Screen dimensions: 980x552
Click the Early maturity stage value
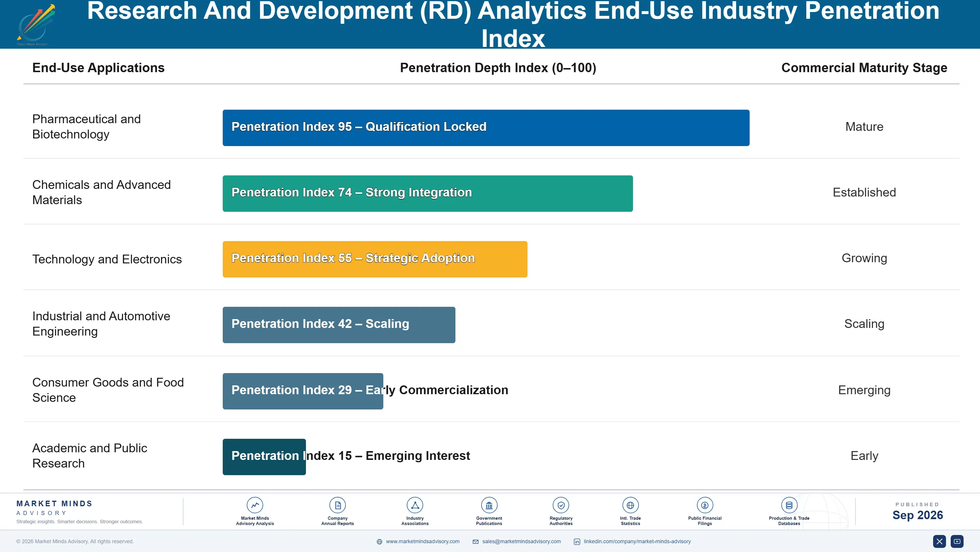pos(864,456)
